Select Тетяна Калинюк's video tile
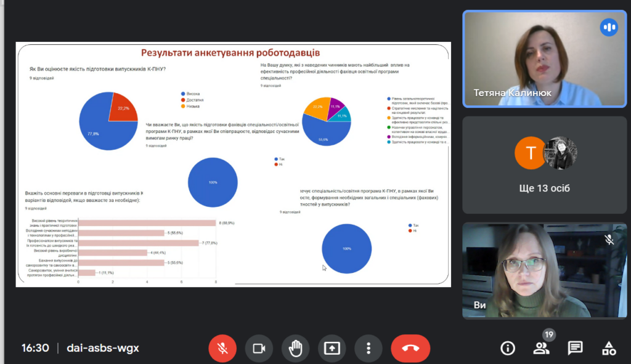This screenshot has width=631, height=364. tap(544, 59)
